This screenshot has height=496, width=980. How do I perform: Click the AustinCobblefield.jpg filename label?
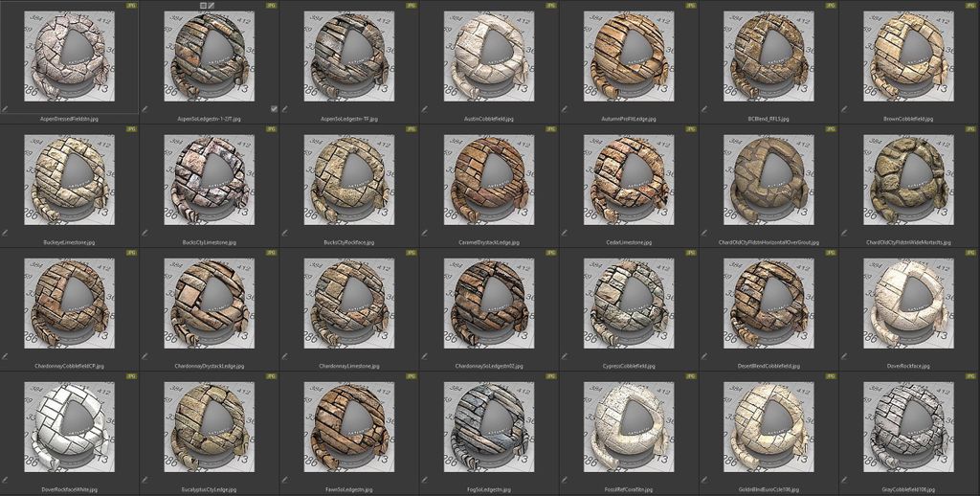tap(489, 119)
